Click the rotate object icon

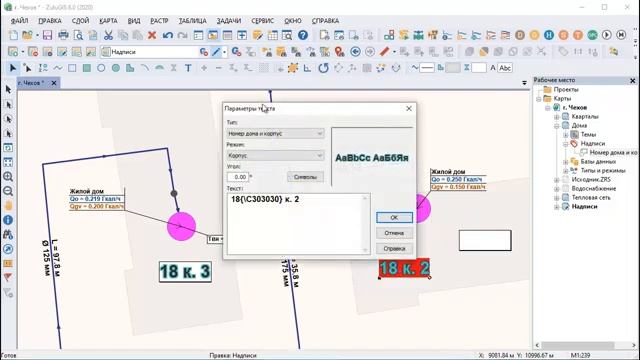(323, 68)
